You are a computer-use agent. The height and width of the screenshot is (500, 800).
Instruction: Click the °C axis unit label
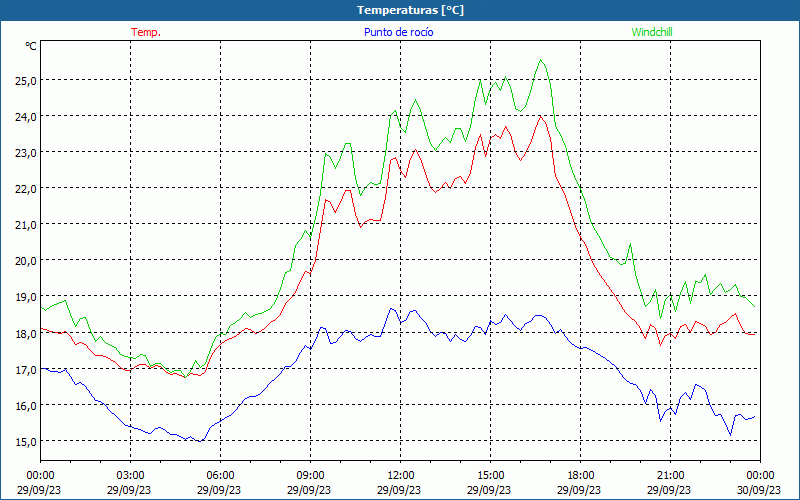(31, 46)
